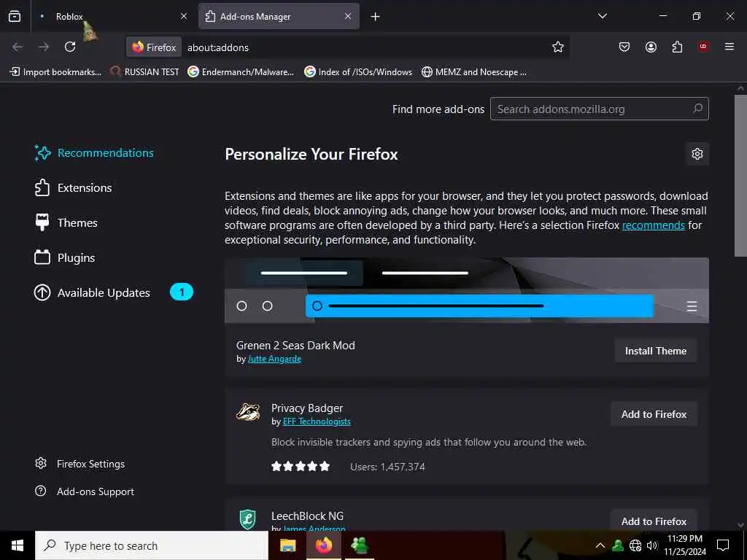Open a new tab with plus button
The image size is (747, 560).
click(376, 17)
